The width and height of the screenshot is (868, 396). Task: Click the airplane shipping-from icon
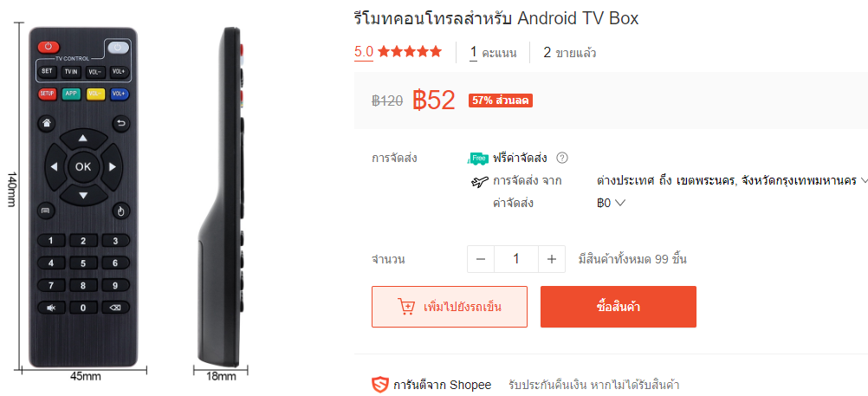(478, 181)
